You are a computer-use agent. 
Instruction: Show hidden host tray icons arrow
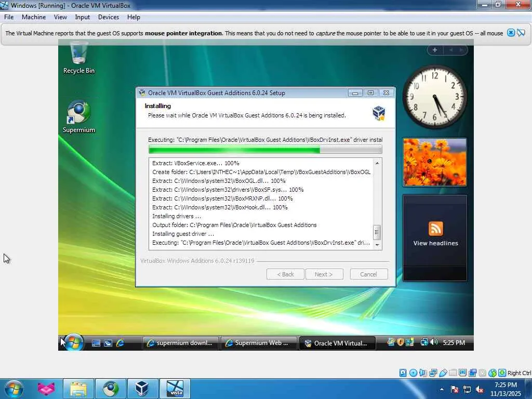click(442, 389)
